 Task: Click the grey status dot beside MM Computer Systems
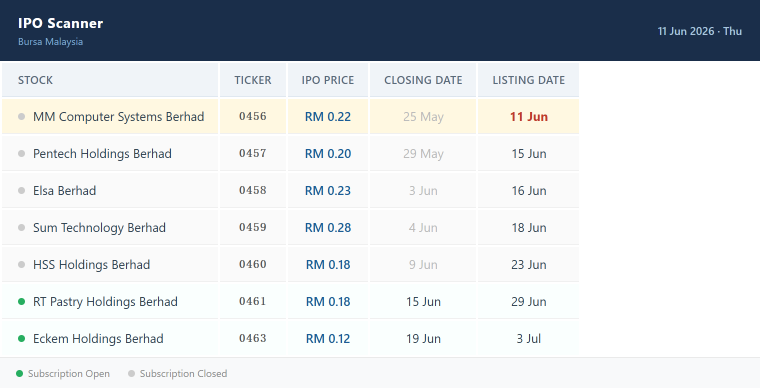click(x=21, y=116)
